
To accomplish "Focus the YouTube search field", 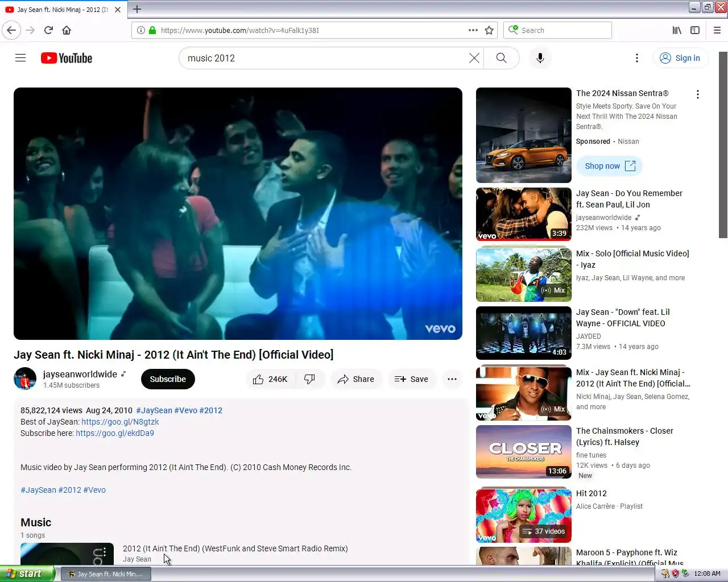I will [x=324, y=58].
